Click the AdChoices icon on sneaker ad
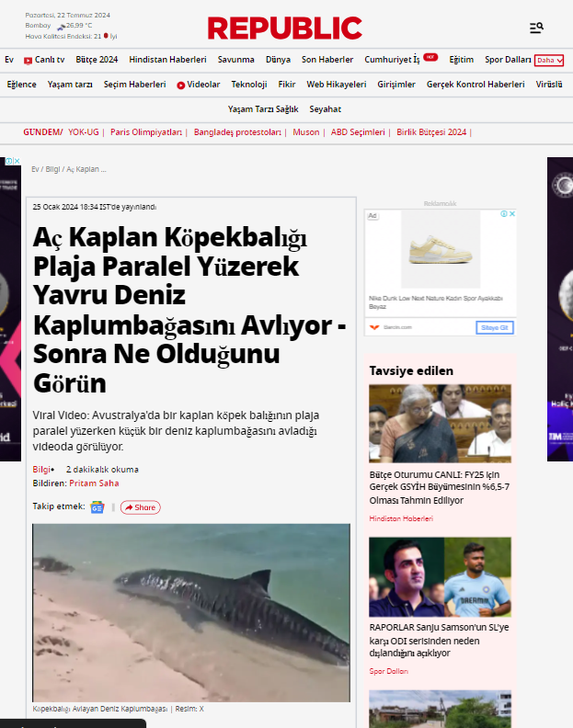 click(503, 215)
